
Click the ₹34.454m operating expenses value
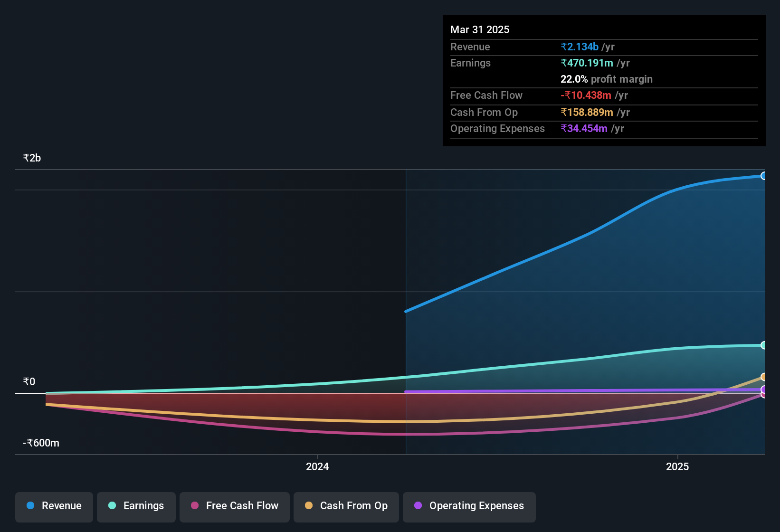(584, 129)
